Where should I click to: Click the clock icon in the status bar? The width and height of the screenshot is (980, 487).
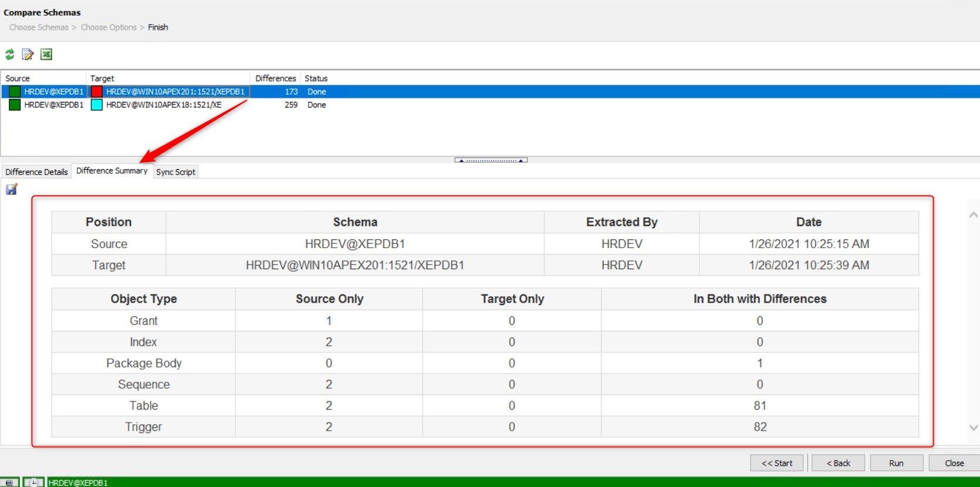(34, 482)
